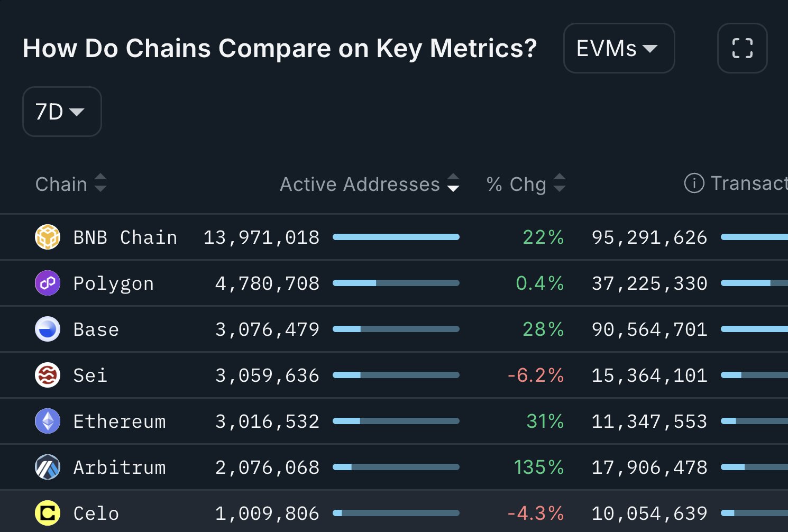Viewport: 788px width, 532px height.
Task: Sort by % Chg column
Action: (526, 184)
